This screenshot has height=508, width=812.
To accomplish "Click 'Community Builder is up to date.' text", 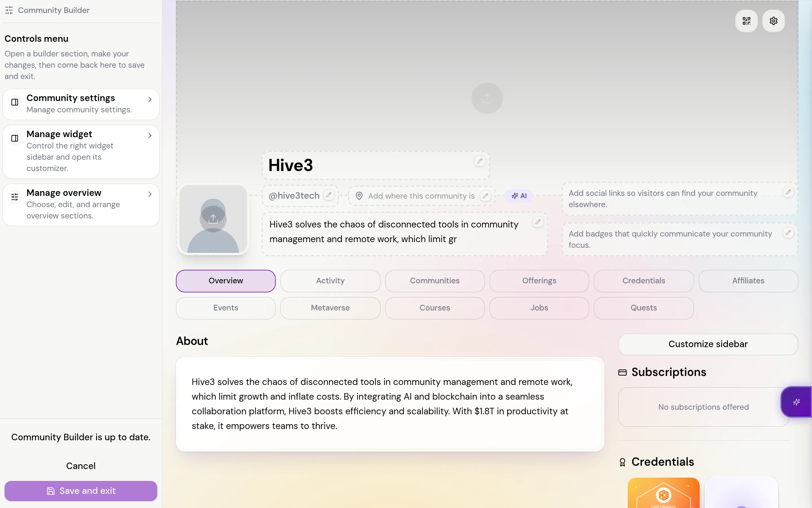I will click(81, 437).
